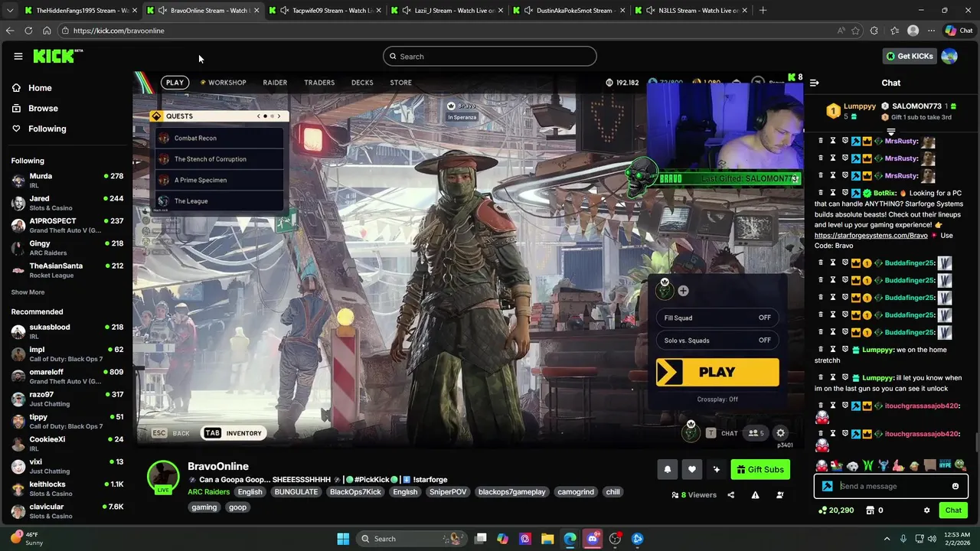Click the Quests panel right arrow
The width and height of the screenshot is (980, 551).
(279, 116)
